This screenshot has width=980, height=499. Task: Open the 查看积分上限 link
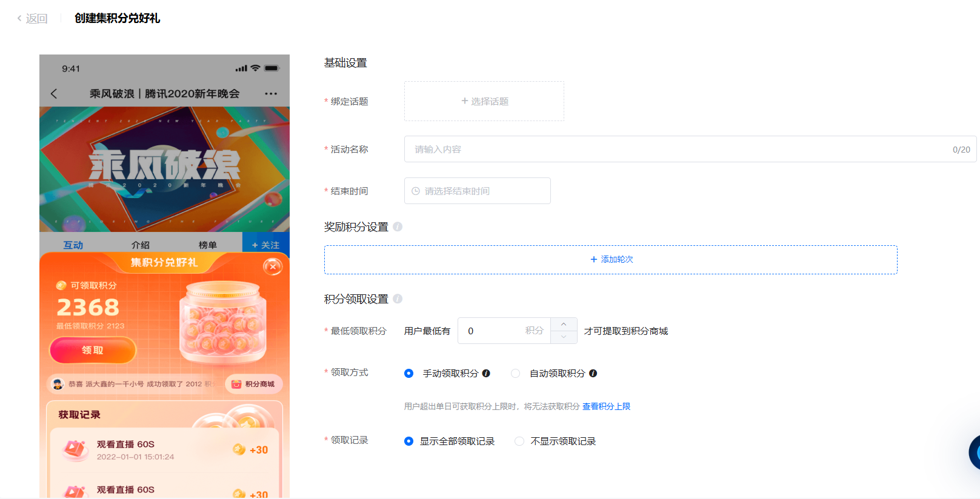point(606,406)
